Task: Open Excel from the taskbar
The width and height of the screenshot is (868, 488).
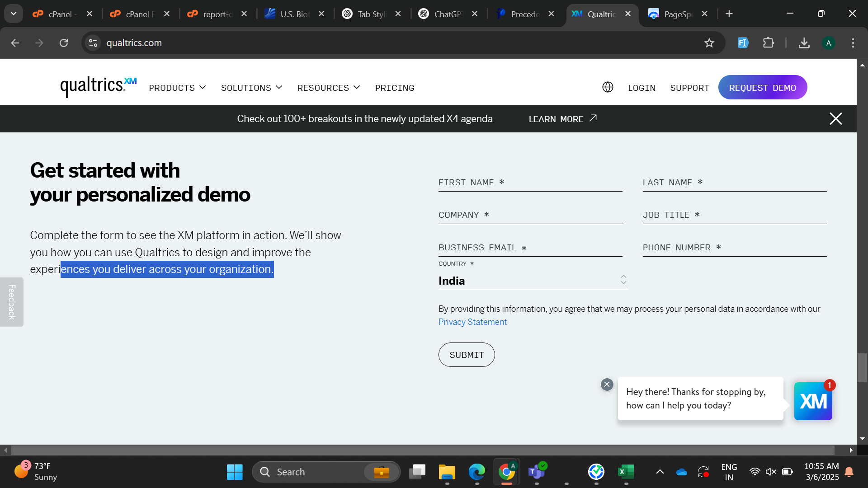Action: (x=626, y=472)
